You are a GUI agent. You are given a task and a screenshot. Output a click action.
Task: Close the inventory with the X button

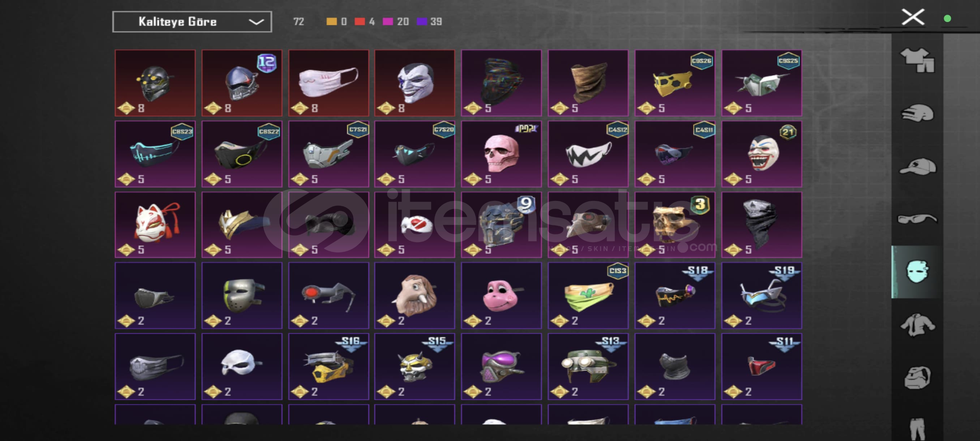coord(913,17)
